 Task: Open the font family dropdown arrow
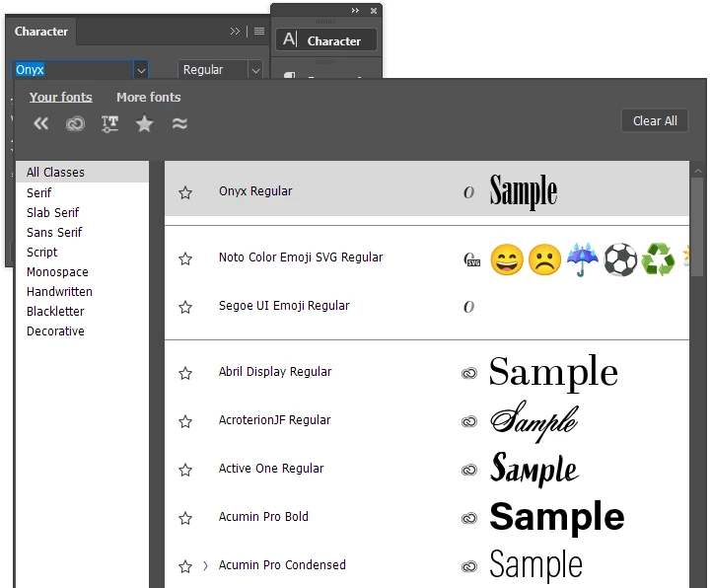(x=141, y=70)
